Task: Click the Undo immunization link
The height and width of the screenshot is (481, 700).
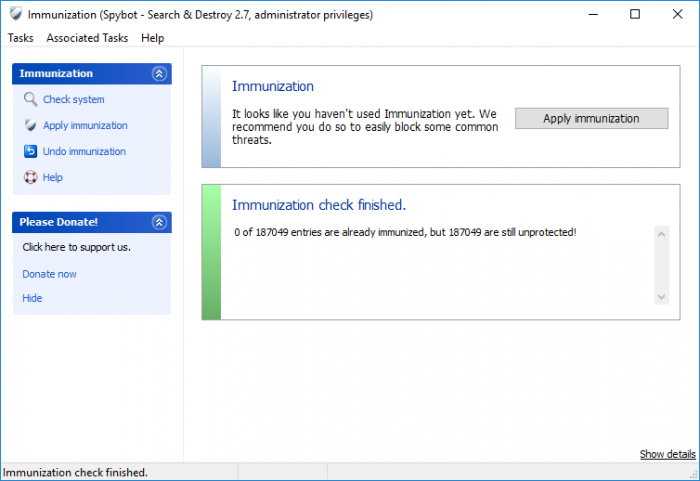Action: click(x=84, y=151)
